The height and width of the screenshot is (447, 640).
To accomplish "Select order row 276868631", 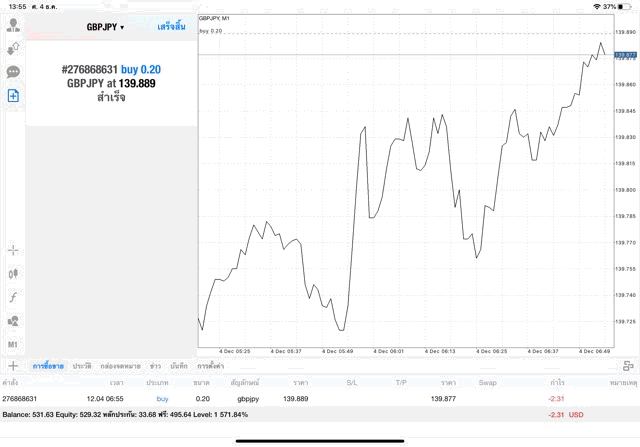I will 320,399.
